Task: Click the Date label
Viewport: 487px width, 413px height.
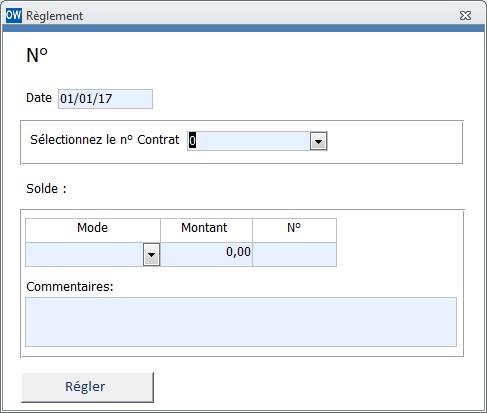Action: 39,98
